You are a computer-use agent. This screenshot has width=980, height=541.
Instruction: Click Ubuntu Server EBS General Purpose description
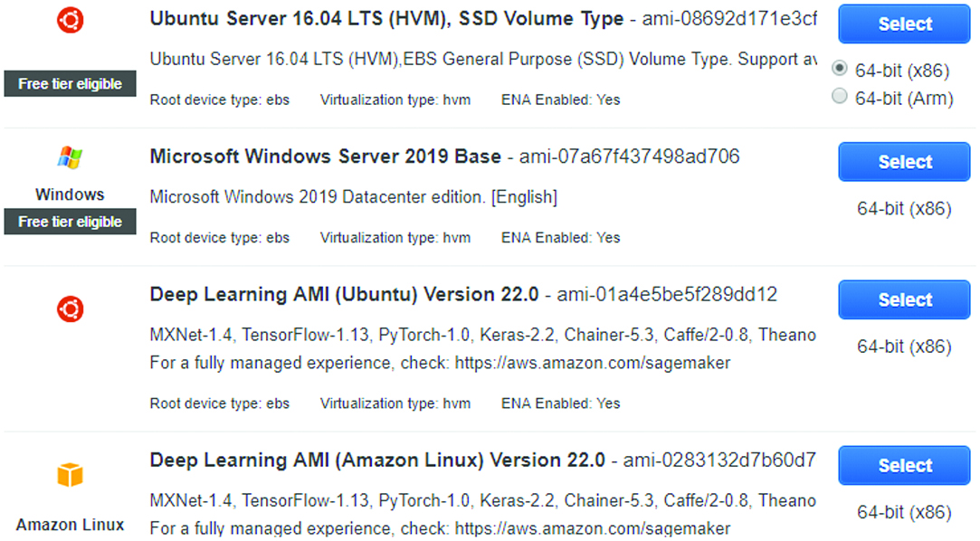pos(483,60)
